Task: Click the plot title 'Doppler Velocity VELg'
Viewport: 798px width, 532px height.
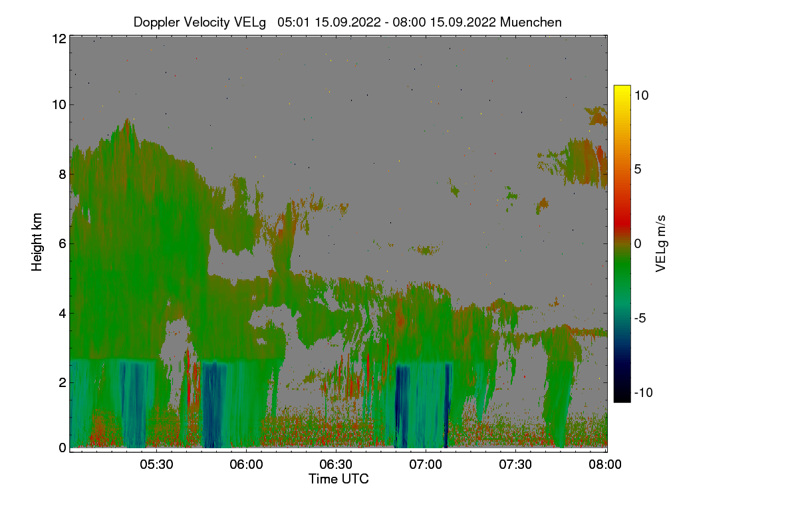Action: point(199,22)
